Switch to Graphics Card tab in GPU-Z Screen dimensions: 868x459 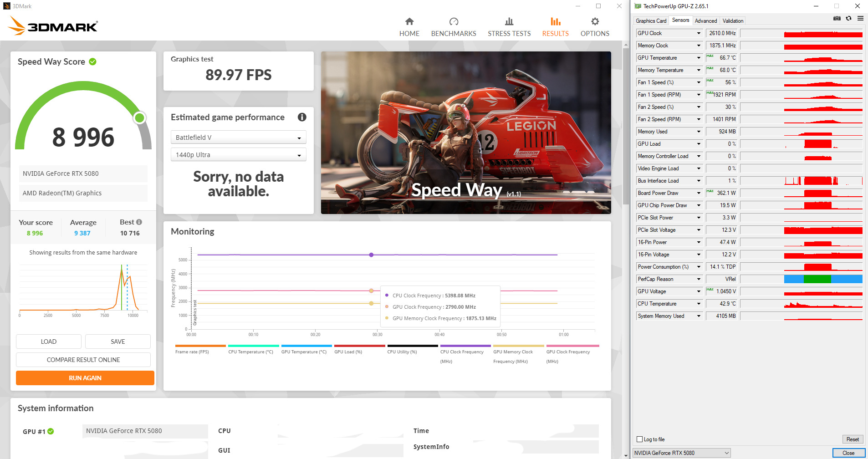pyautogui.click(x=651, y=21)
